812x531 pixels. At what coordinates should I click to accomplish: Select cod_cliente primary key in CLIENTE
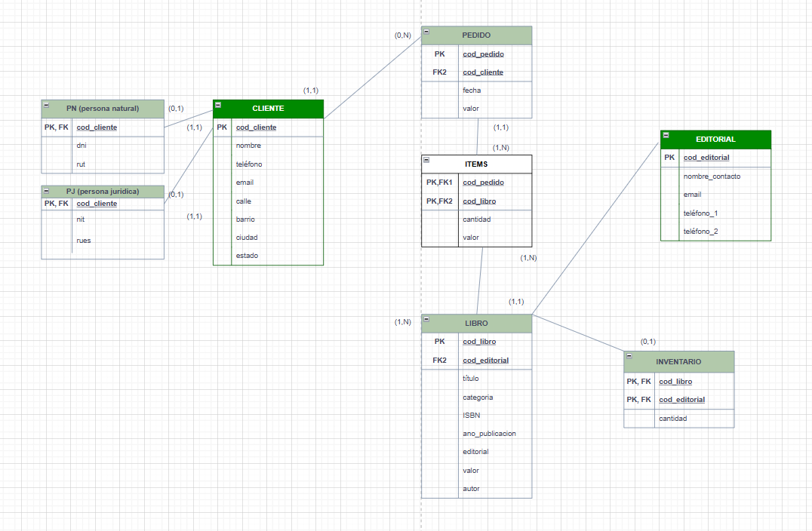257,127
